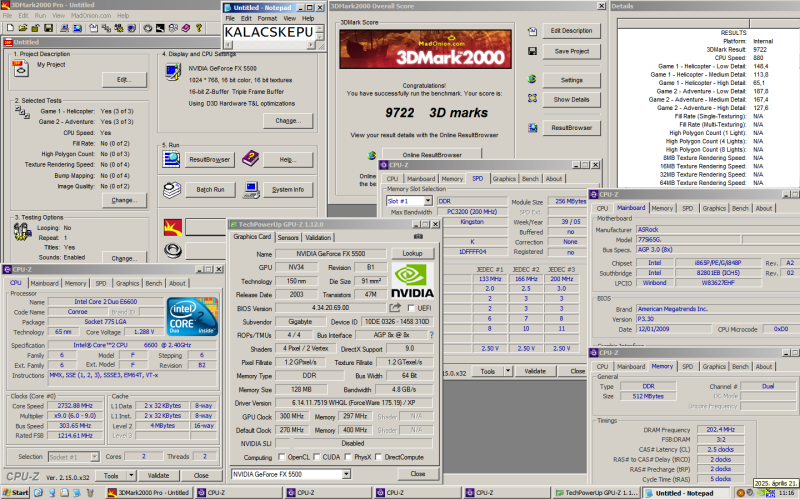Open the Socket #1 Selection dropdown in CPU-Z
Image resolution: width=800 pixels, height=500 pixels.
94,457
